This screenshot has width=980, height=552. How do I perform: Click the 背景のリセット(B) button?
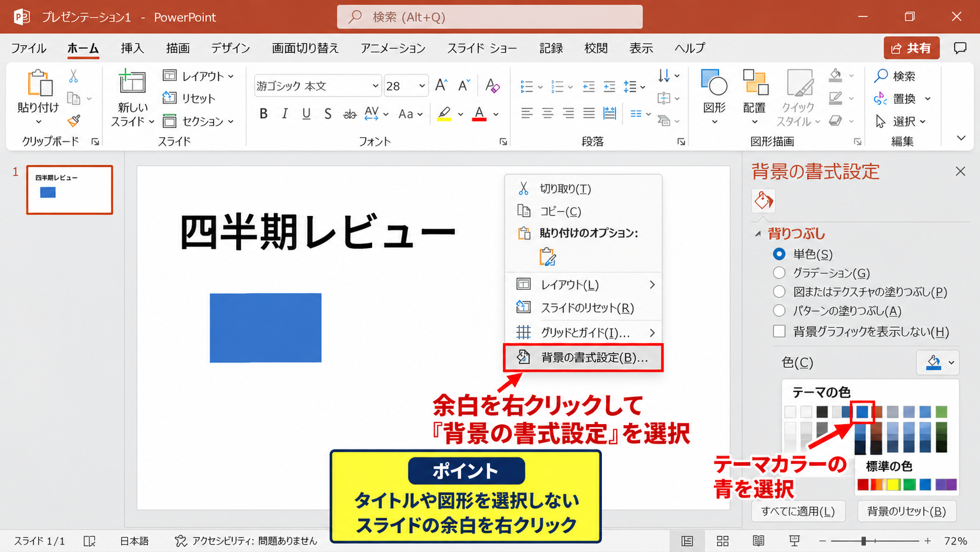point(907,511)
